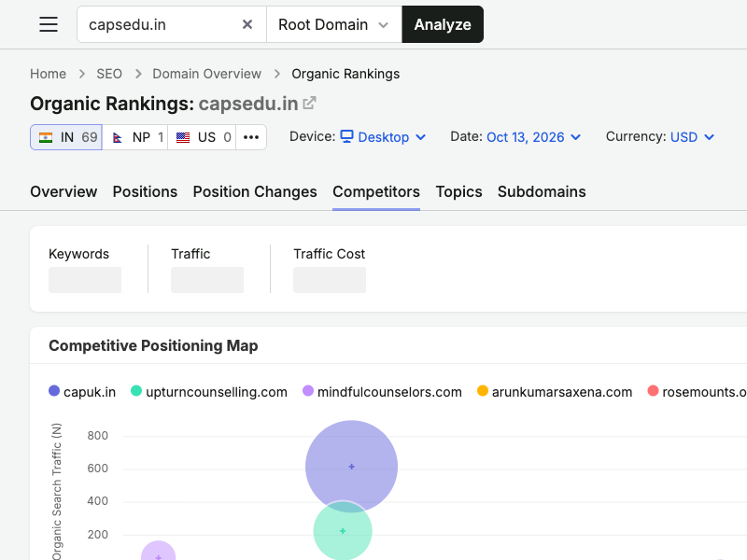
Task: Go to Domain Overview breadcrumb
Action: [206, 74]
